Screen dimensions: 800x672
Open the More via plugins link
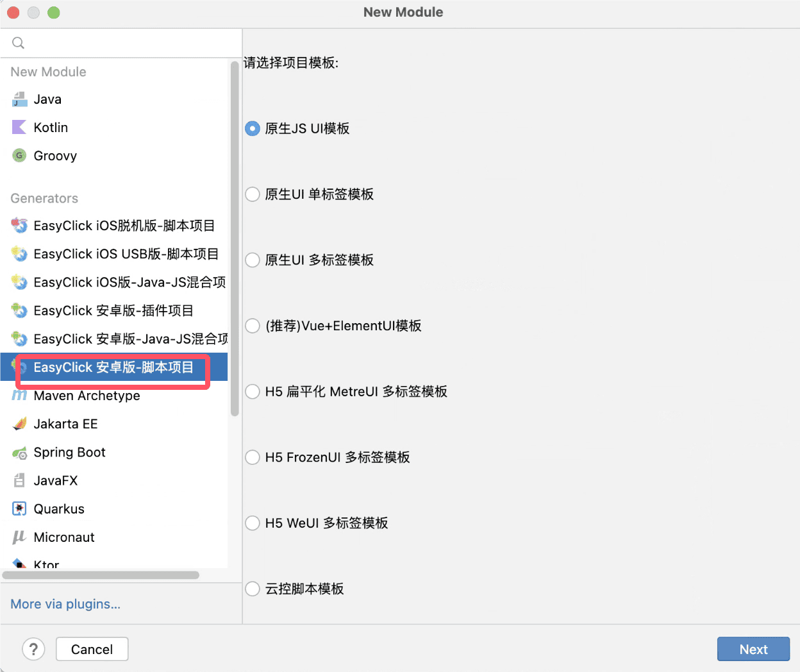(x=65, y=604)
